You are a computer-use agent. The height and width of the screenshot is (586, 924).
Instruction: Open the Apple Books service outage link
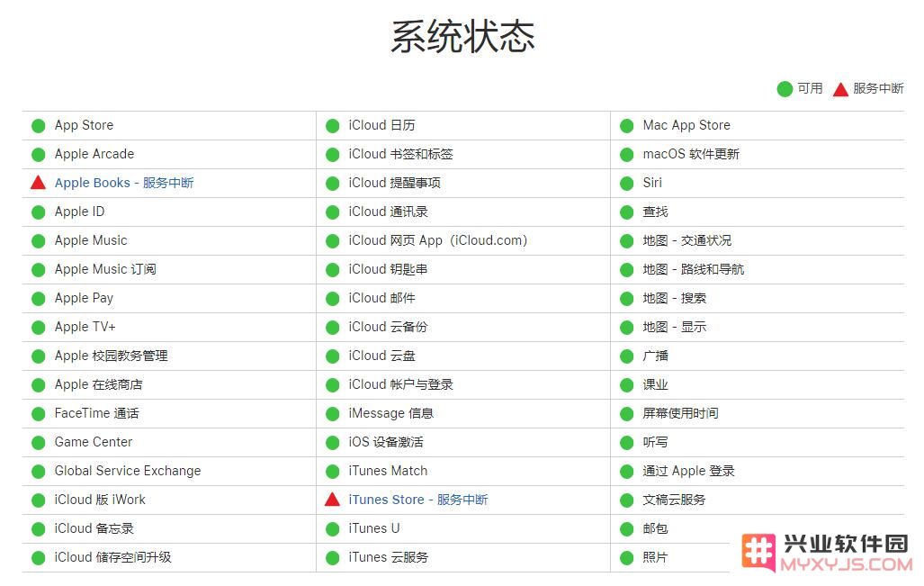point(124,183)
